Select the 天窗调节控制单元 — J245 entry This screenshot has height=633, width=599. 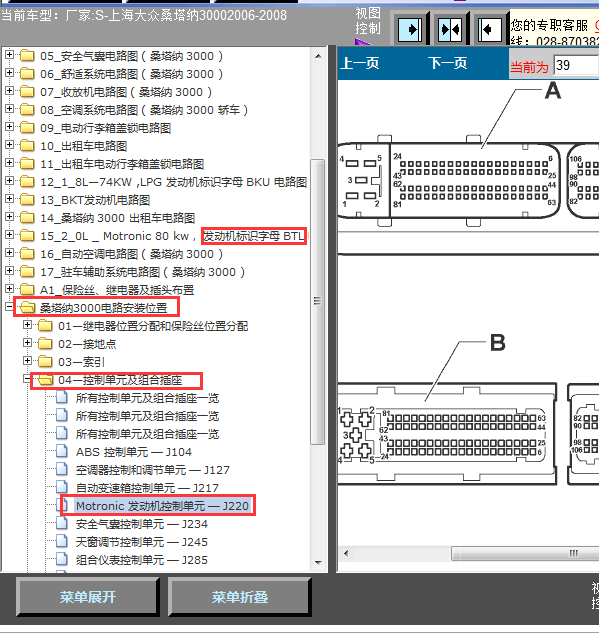pos(142,542)
